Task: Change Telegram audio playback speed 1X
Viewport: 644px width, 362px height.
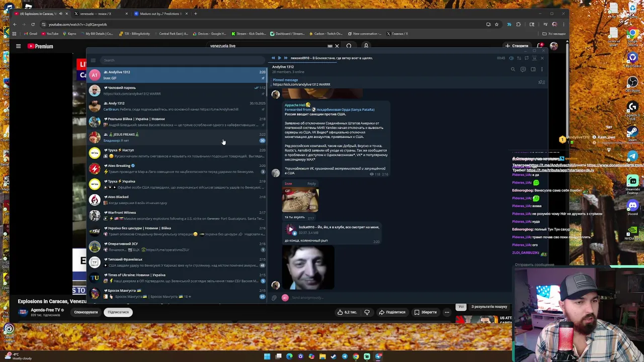Action: click(x=534, y=58)
